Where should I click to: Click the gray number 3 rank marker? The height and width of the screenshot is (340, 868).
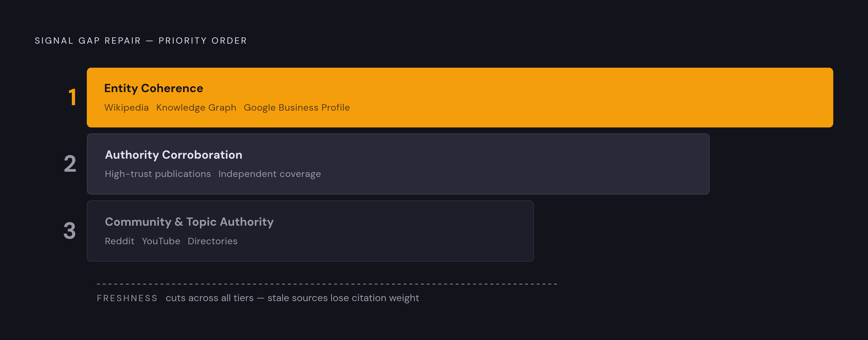click(x=70, y=231)
